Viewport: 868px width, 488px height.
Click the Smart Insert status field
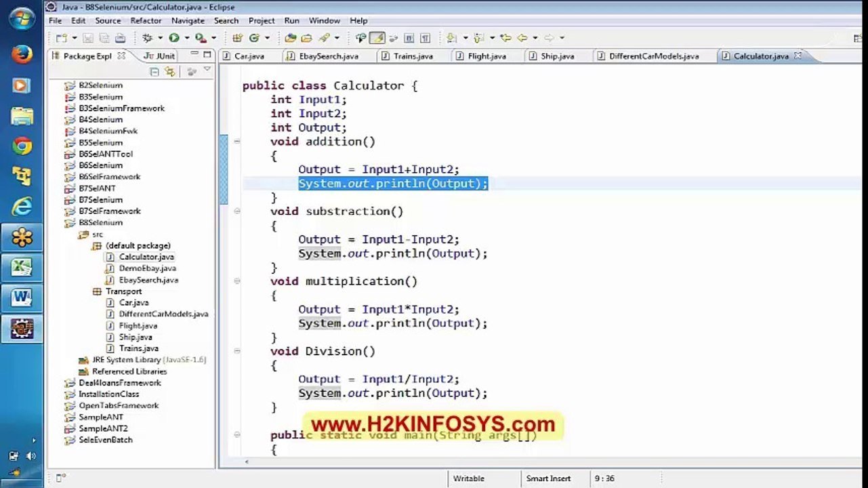[x=548, y=479]
